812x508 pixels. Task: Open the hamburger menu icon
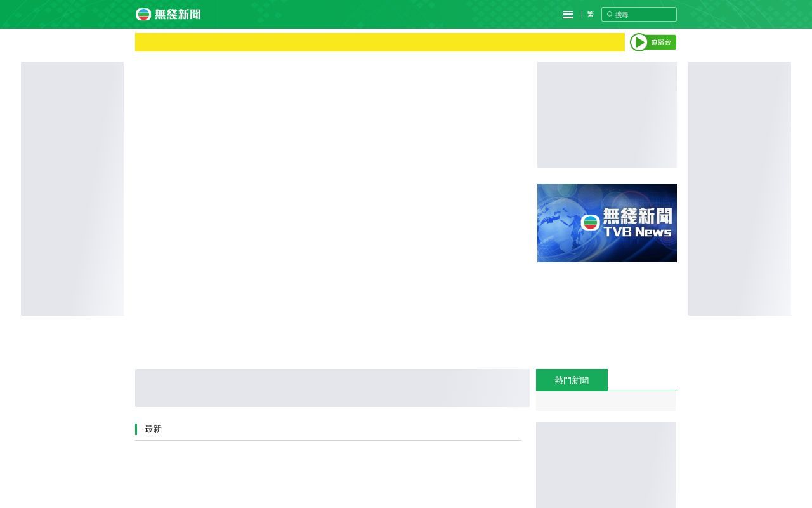[568, 15]
